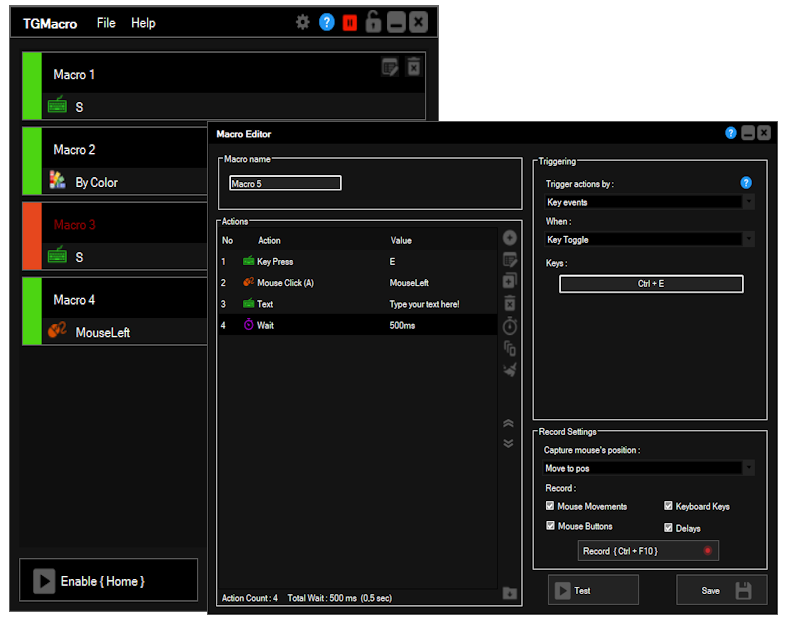Click the By Color label under Macro 2
The height and width of the screenshot is (622, 785).
pos(97,182)
